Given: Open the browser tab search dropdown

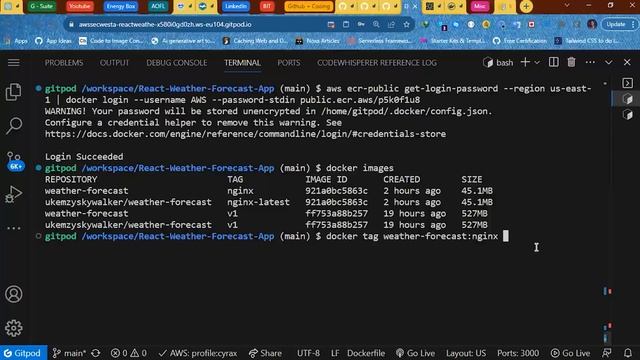Looking at the screenshot, I should click(x=567, y=6).
